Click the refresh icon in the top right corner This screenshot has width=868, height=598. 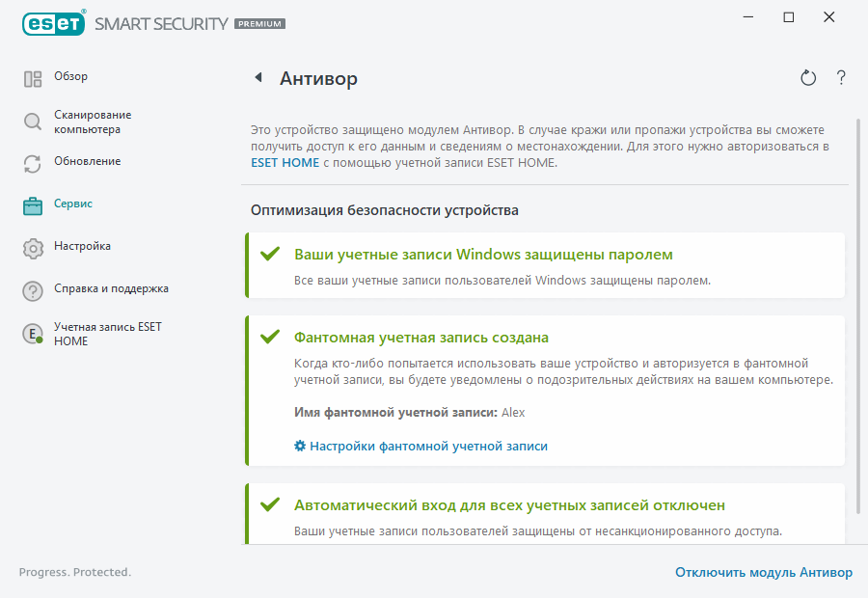tap(808, 77)
